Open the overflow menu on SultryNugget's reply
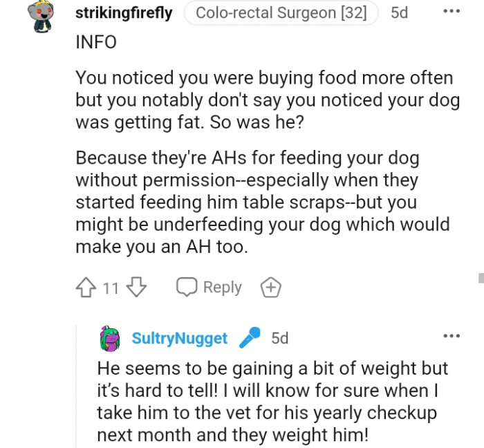This screenshot has width=484, height=448. [451, 337]
